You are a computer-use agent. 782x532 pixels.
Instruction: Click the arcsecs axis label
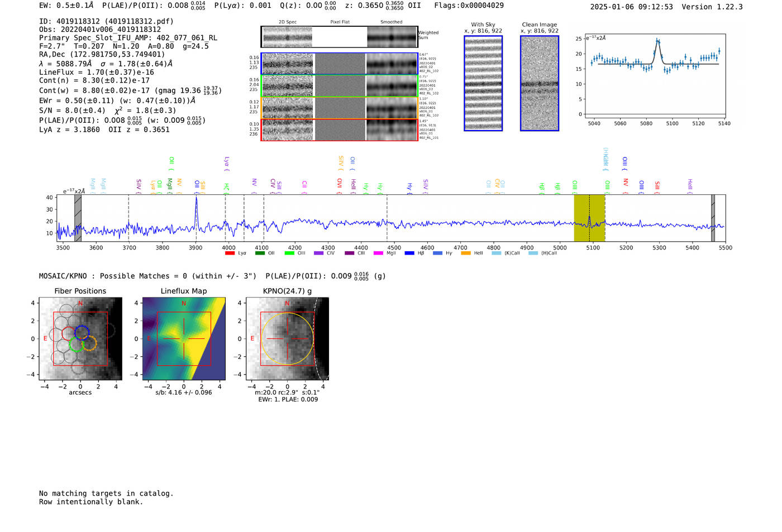[x=80, y=392]
